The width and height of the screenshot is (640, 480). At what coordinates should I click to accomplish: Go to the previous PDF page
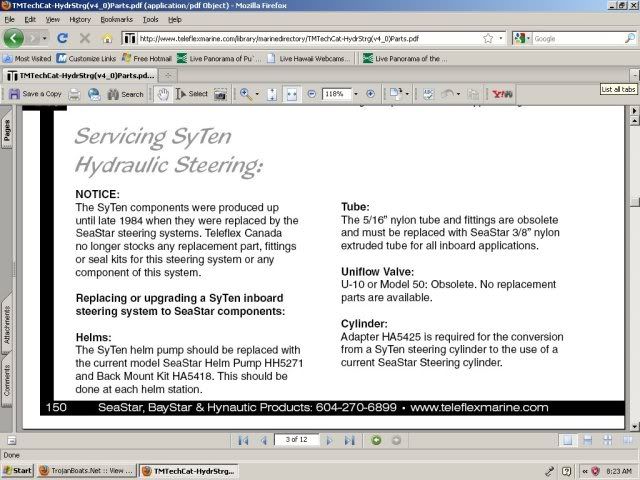tap(264, 440)
